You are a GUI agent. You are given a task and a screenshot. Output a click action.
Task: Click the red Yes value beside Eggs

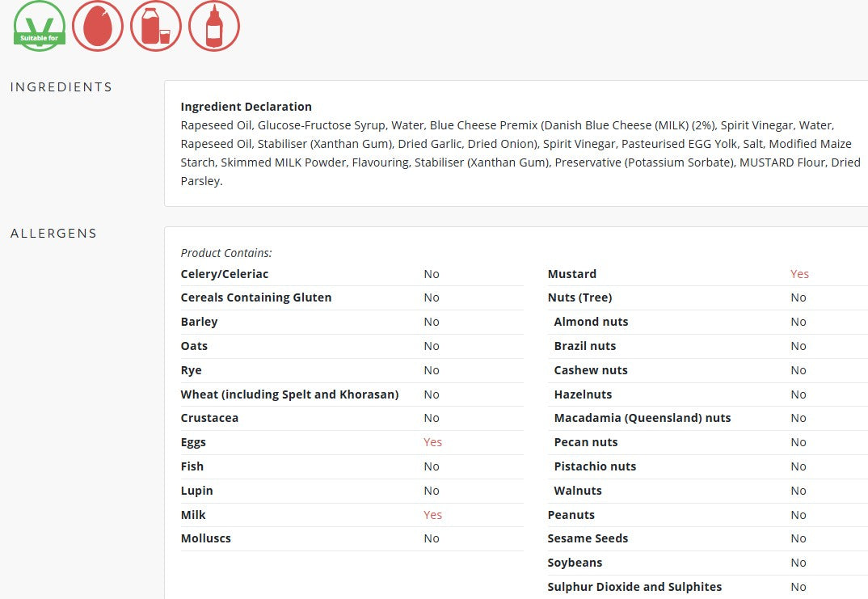[x=432, y=442]
